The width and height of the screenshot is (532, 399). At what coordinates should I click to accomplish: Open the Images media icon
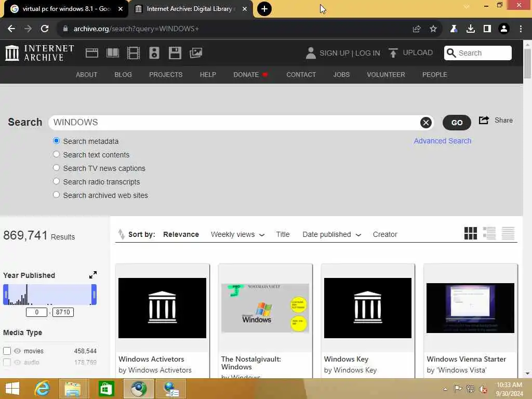(x=196, y=53)
